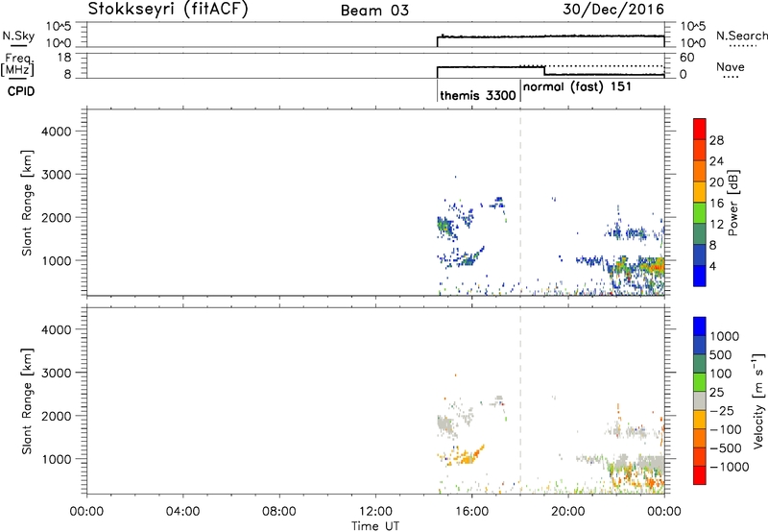Click velocity panel Slant Range [km] label
Viewport: 768px width, 532px height.
[27, 400]
